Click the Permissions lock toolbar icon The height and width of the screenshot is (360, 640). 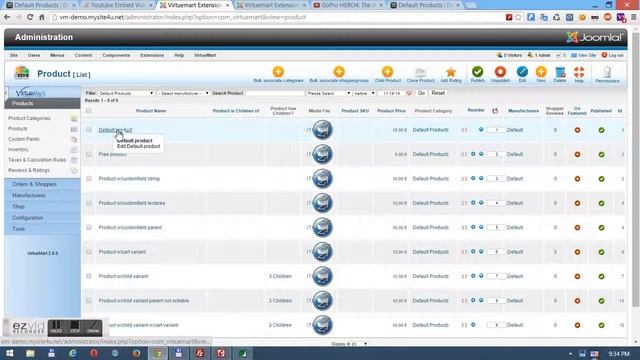pyautogui.click(x=607, y=72)
